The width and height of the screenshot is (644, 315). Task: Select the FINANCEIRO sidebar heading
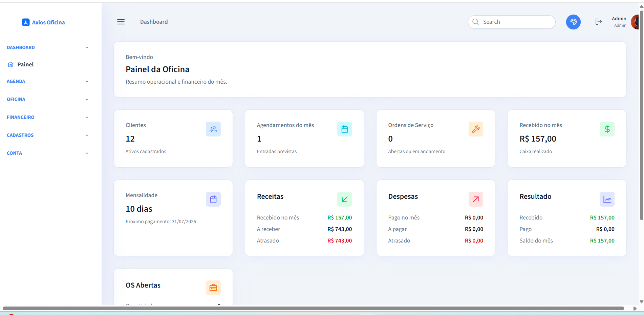tap(21, 117)
